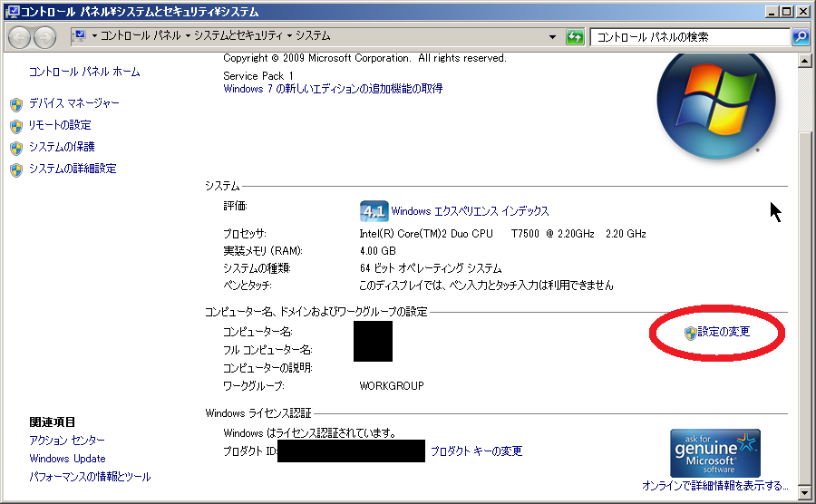
Task: Click the Forward navigation arrow button
Action: pyautogui.click(x=44, y=37)
